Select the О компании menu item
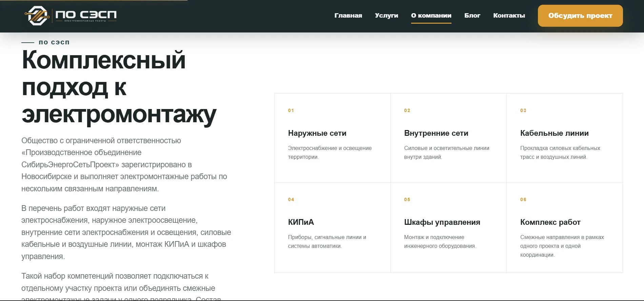644x301 pixels. tap(431, 16)
